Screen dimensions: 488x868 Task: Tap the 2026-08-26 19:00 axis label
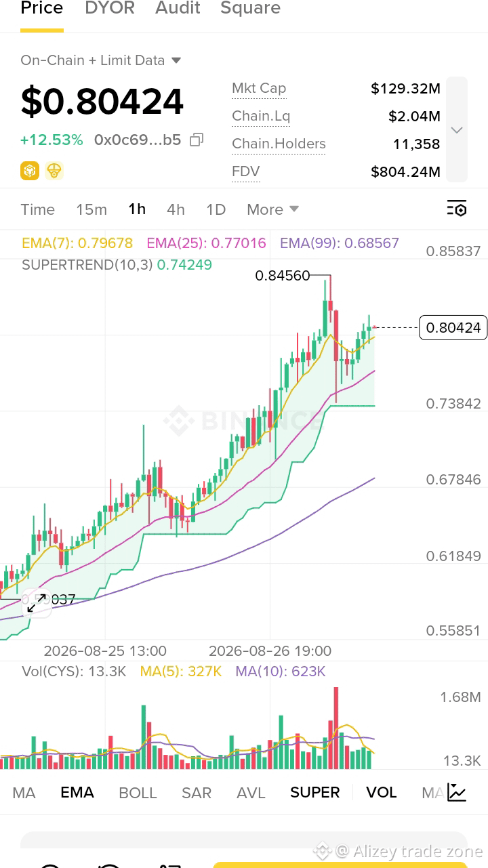[270, 651]
